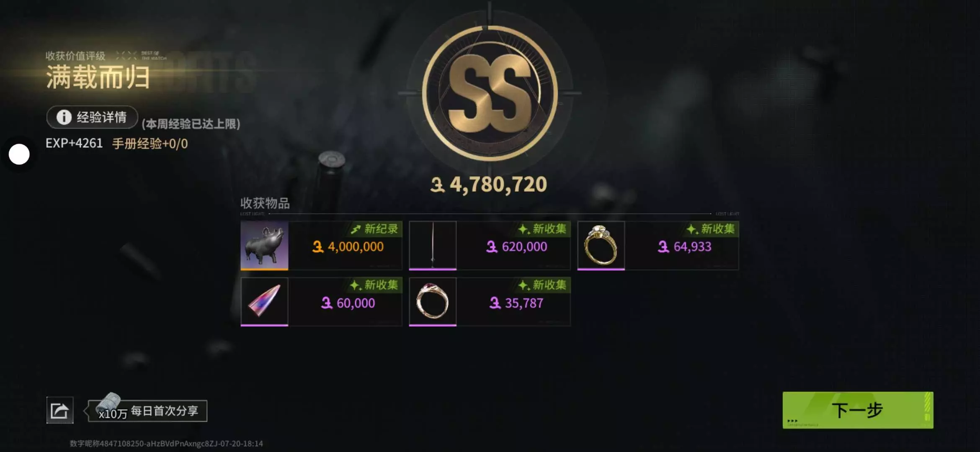The width and height of the screenshot is (980, 452).
Task: Select the black pig statue item
Action: pos(264,246)
